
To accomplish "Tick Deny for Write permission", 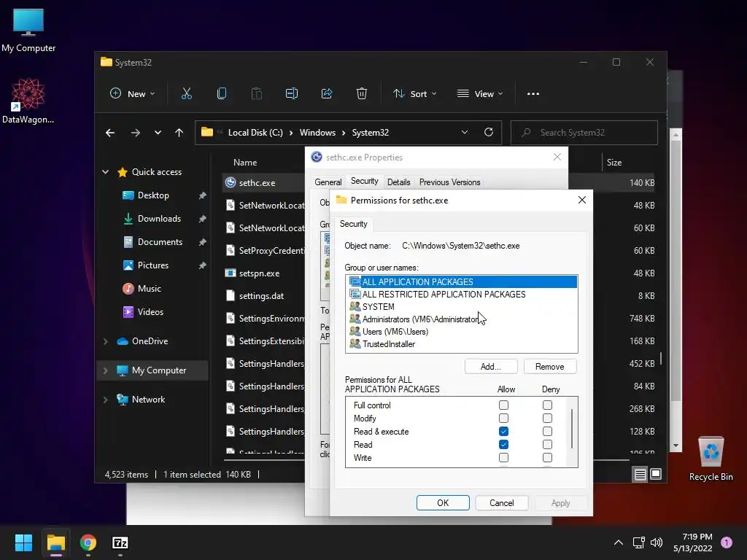I will pyautogui.click(x=547, y=458).
